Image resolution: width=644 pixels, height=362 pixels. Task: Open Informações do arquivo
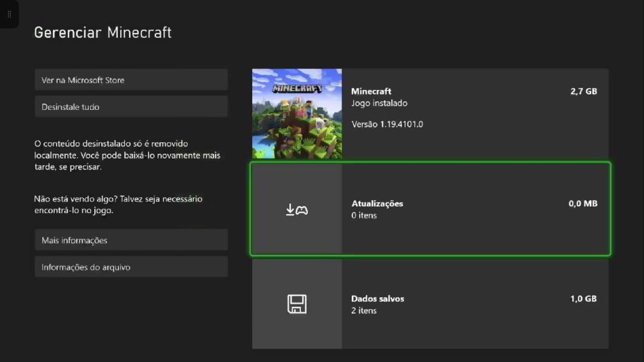pyautogui.click(x=131, y=267)
